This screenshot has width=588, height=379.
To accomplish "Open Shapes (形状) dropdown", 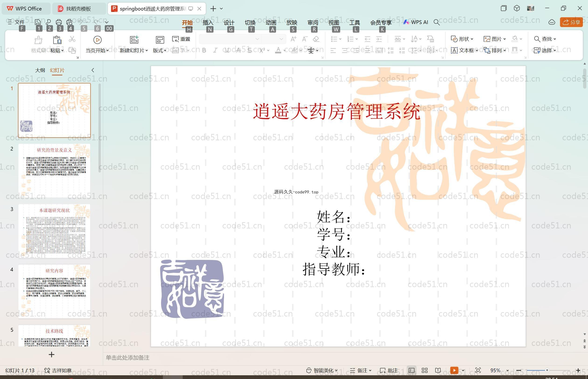I will click(462, 39).
